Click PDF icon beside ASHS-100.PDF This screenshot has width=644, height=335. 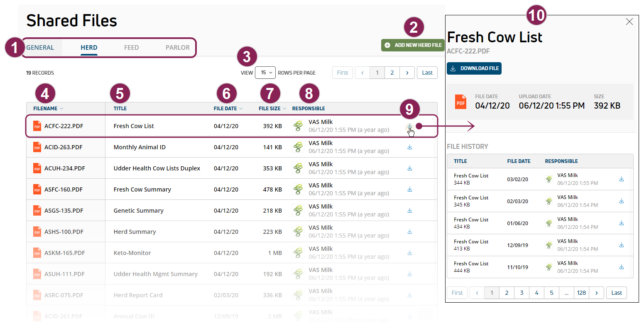pos(37,232)
